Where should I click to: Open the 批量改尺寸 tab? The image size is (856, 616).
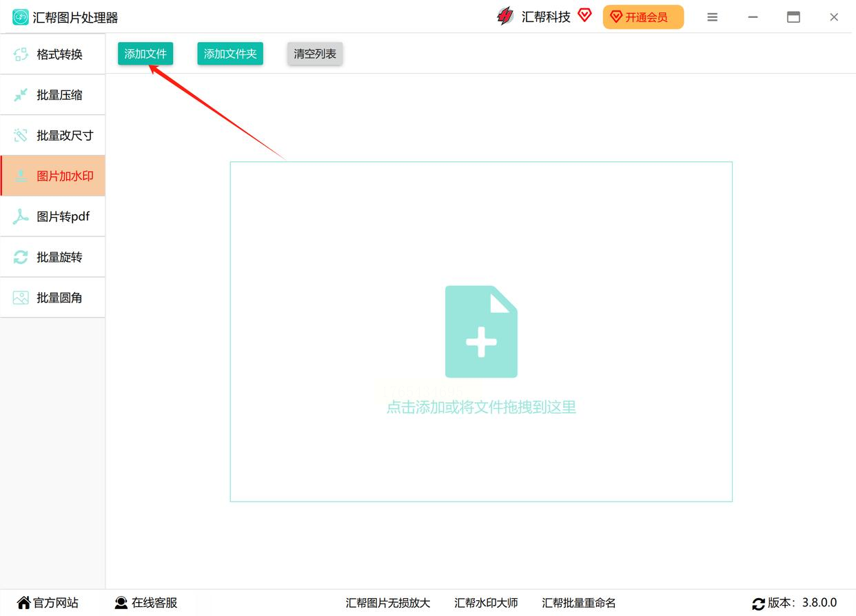(x=52, y=136)
